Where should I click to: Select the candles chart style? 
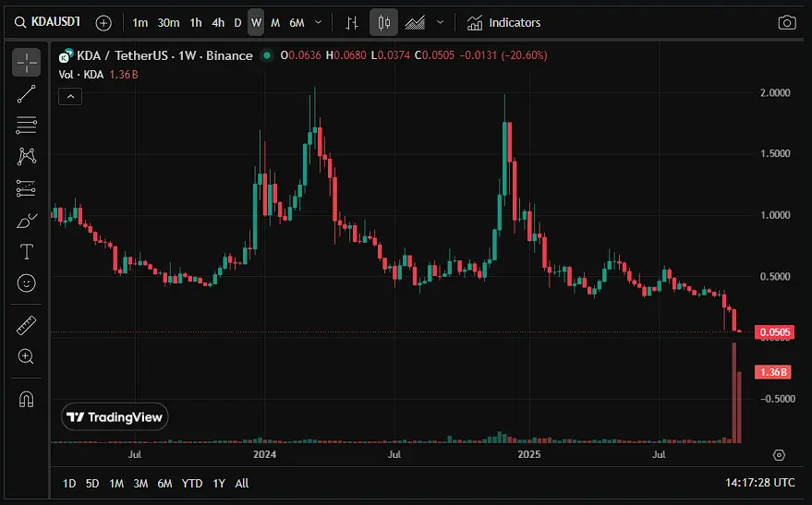tap(383, 23)
